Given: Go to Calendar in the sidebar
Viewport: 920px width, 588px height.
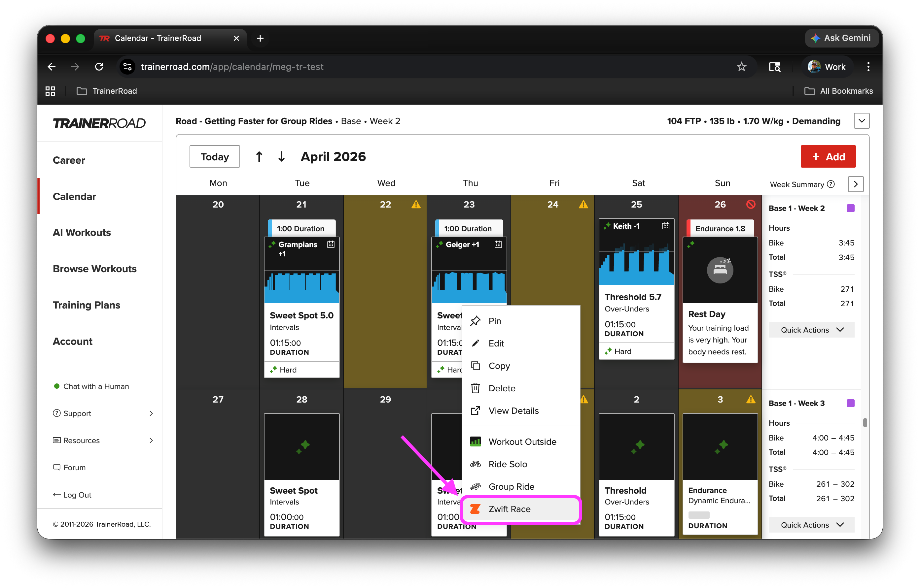Looking at the screenshot, I should (x=75, y=197).
